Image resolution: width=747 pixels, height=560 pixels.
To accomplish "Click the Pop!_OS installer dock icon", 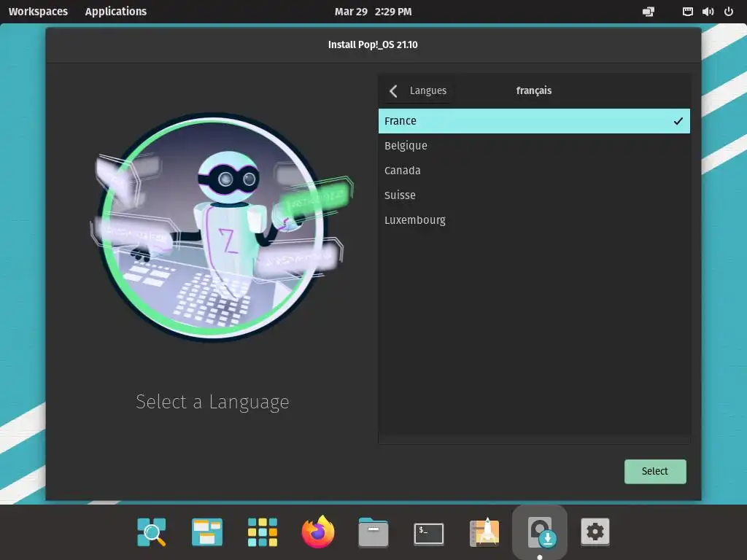I will [x=540, y=532].
